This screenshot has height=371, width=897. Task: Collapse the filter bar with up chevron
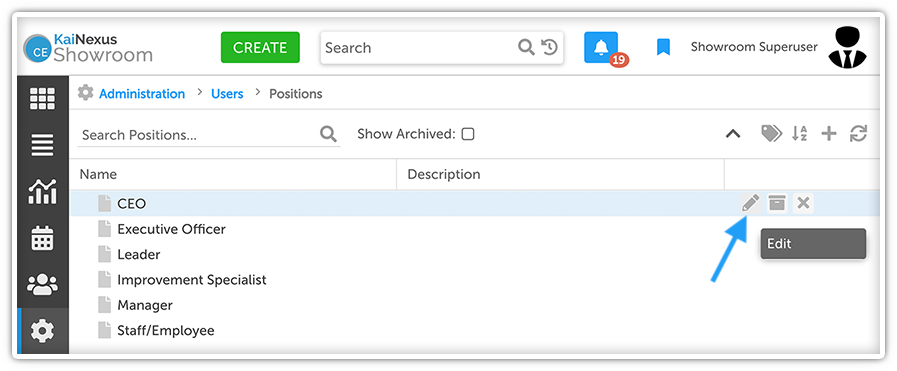(x=733, y=134)
